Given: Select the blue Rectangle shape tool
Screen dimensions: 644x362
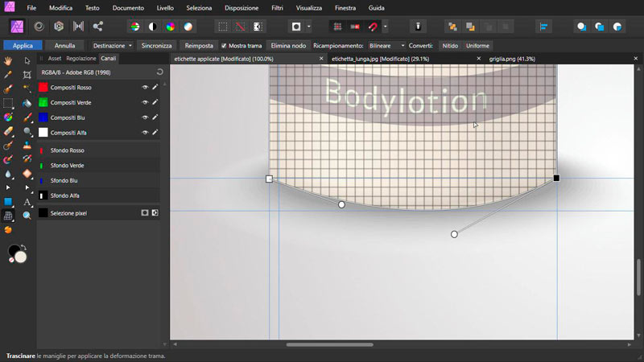Looking at the screenshot, I should tap(8, 202).
